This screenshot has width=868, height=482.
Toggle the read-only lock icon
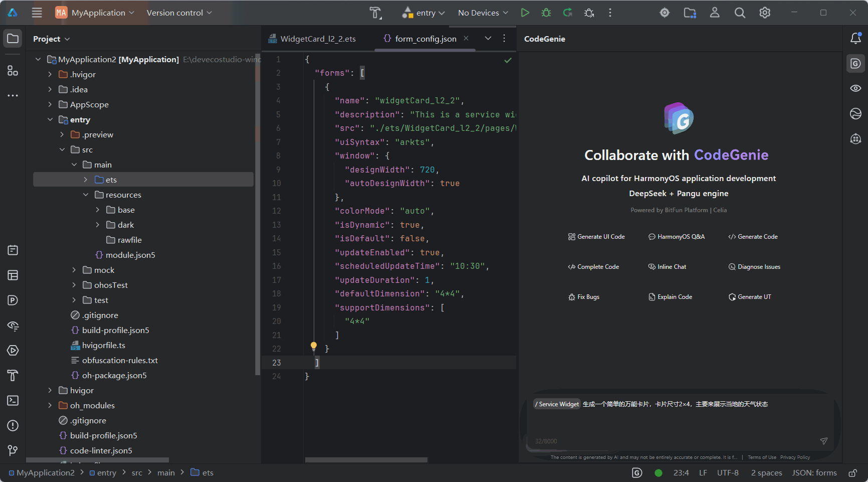point(852,472)
